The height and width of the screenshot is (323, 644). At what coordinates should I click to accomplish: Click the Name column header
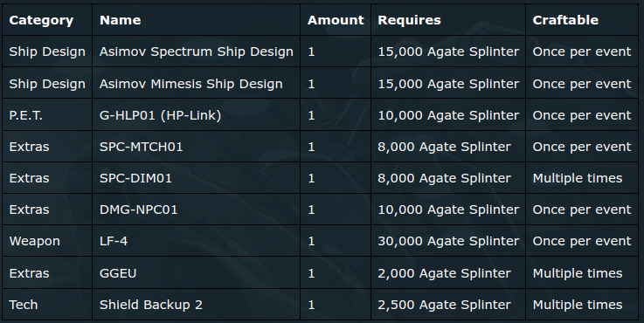click(120, 20)
